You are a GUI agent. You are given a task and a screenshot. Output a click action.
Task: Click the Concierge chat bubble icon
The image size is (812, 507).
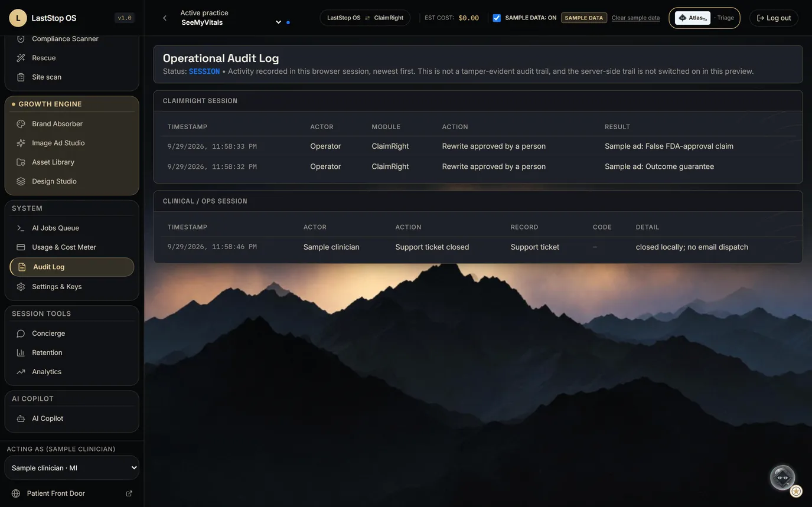click(21, 333)
